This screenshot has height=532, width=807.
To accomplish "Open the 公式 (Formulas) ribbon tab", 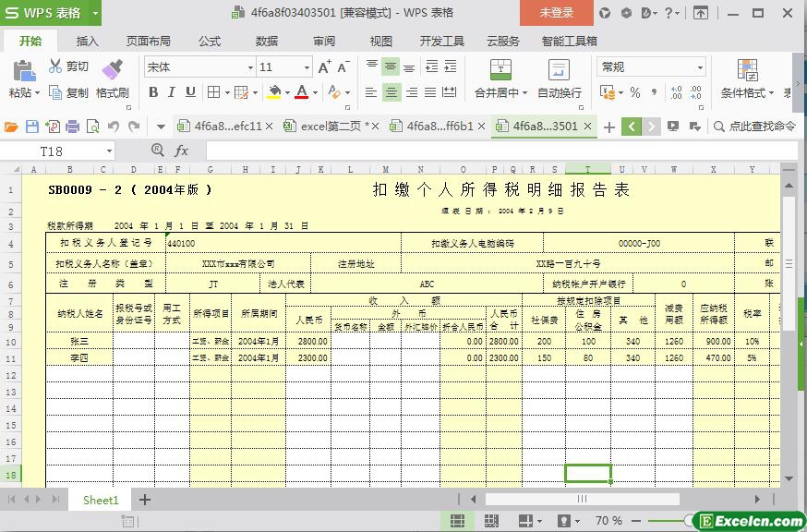I will (210, 42).
